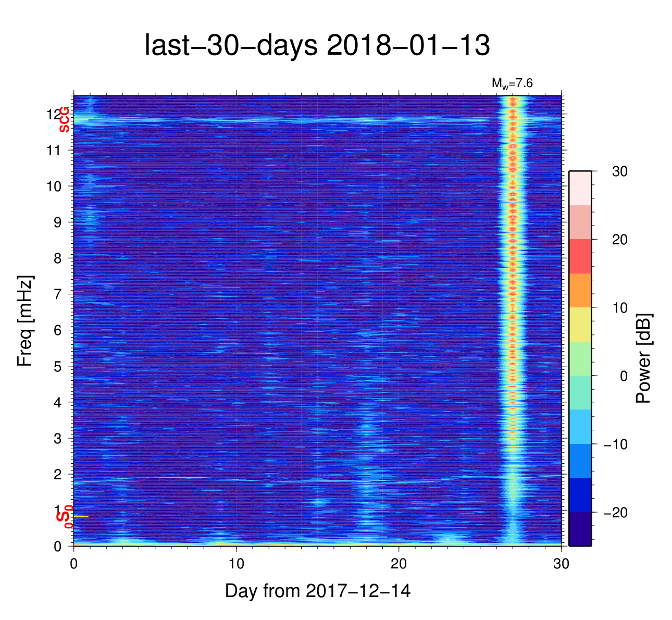Select the "Freq [mHz]" y-axis label
The image size is (672, 620).
(25, 321)
